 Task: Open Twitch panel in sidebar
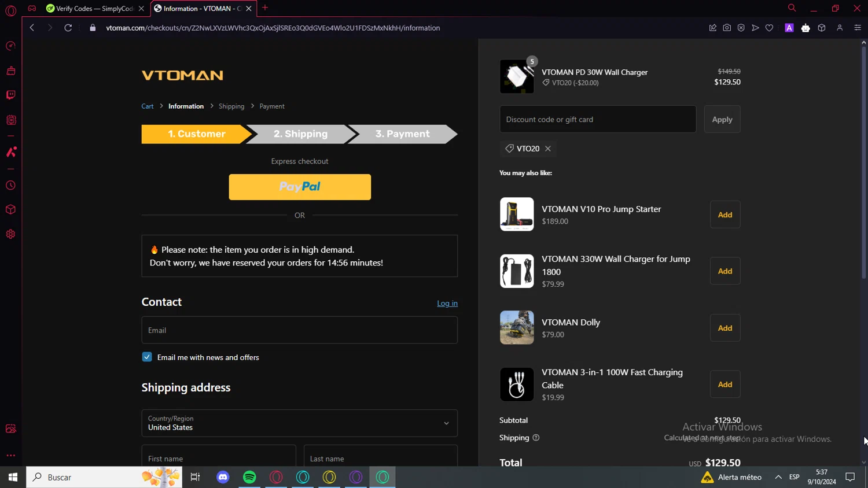10,95
